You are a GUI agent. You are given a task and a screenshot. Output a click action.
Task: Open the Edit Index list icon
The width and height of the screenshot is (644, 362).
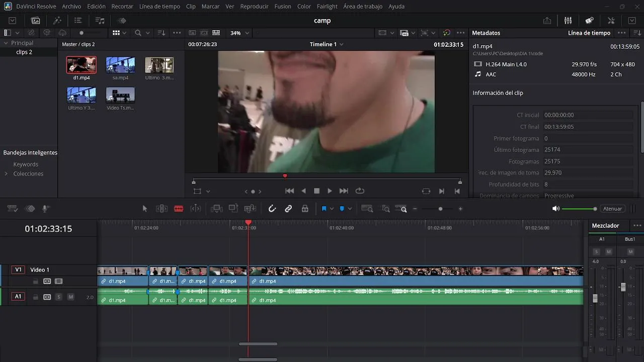[x=78, y=21]
